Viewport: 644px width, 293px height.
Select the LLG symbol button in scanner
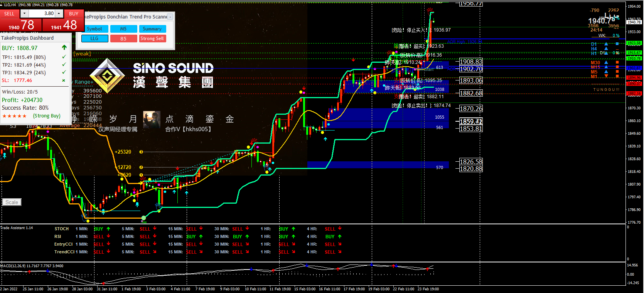click(x=94, y=39)
